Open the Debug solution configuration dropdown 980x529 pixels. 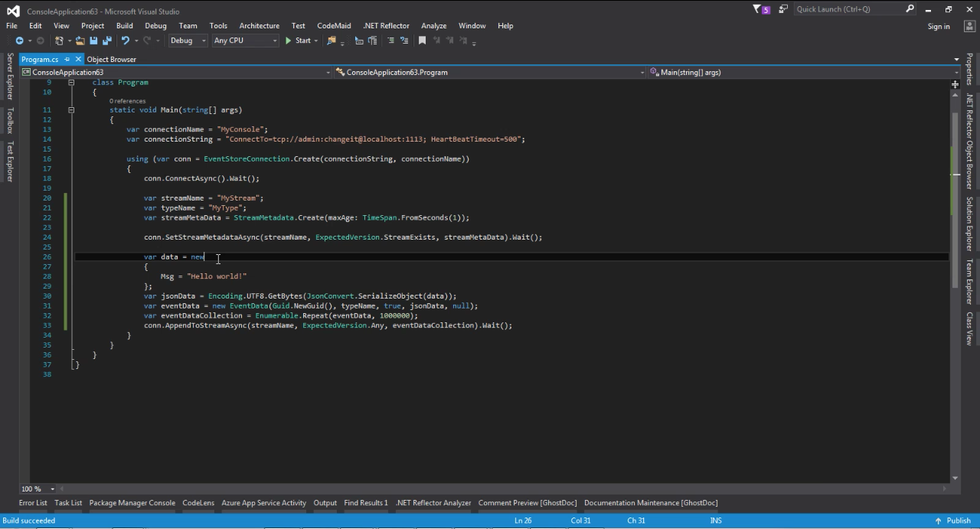[188, 41]
